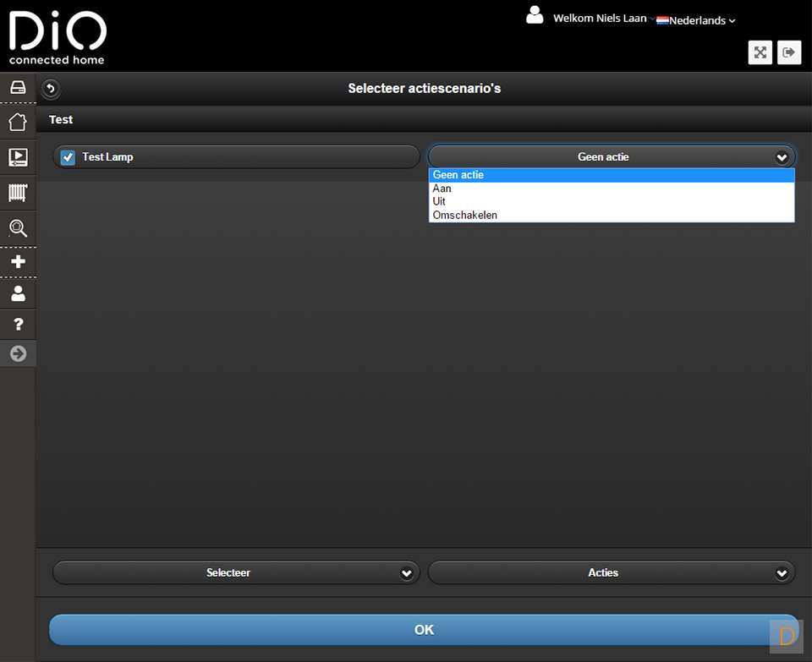Viewport: 812px width, 662px height.
Task: Uncheck the Test Lamp checkbox
Action: click(69, 157)
